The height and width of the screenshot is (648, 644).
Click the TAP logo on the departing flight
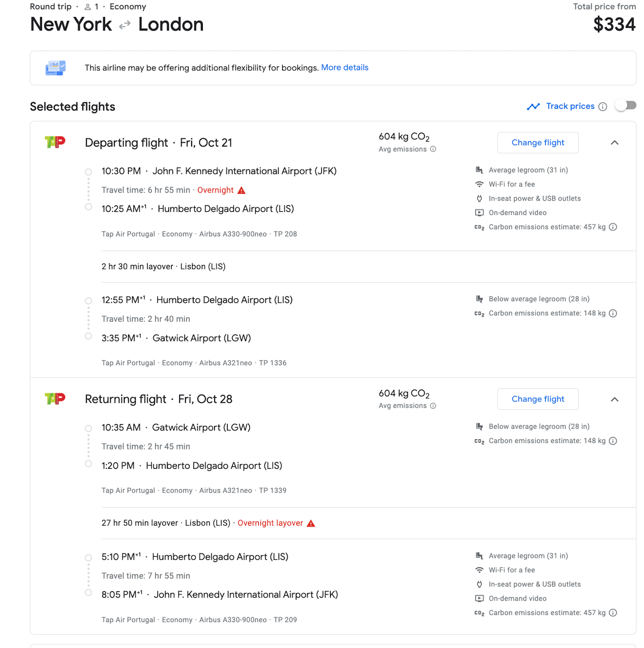click(55, 142)
